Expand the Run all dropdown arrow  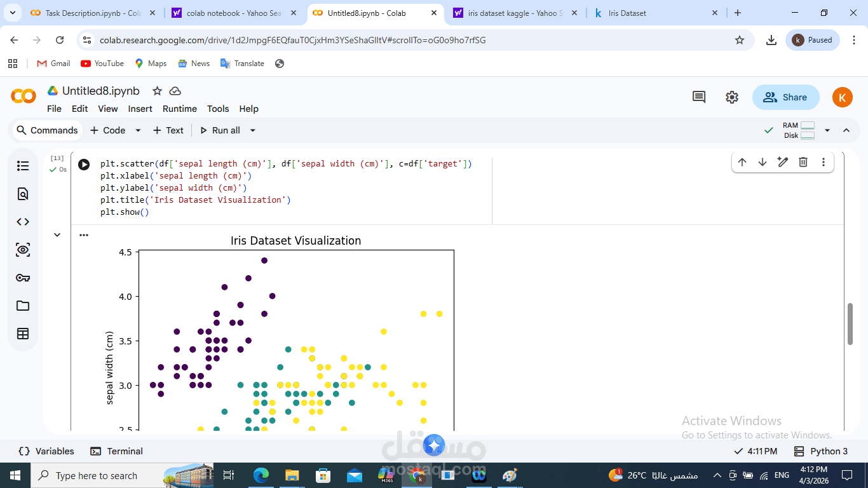pyautogui.click(x=252, y=130)
